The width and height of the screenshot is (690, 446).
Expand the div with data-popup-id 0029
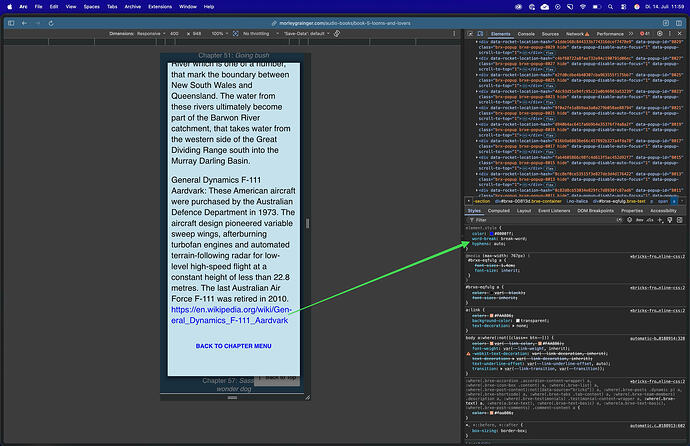(477, 42)
